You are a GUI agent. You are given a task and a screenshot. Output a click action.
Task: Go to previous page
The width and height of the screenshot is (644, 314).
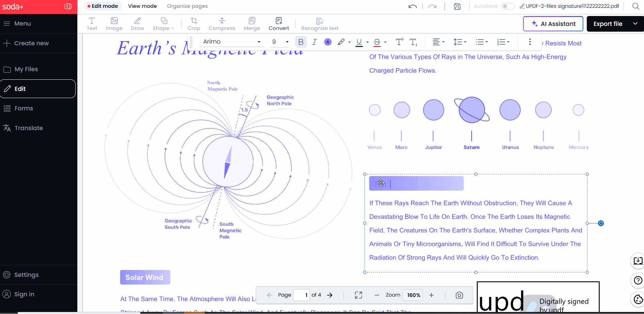coord(269,295)
